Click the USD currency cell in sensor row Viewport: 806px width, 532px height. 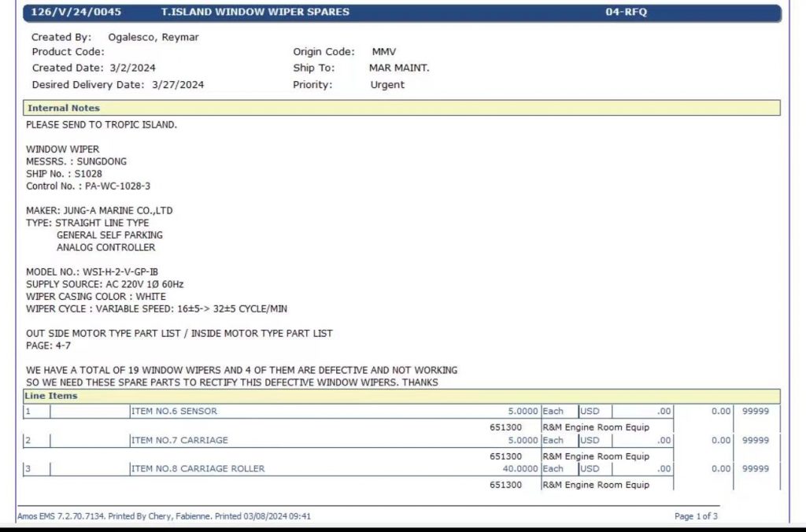coord(590,411)
